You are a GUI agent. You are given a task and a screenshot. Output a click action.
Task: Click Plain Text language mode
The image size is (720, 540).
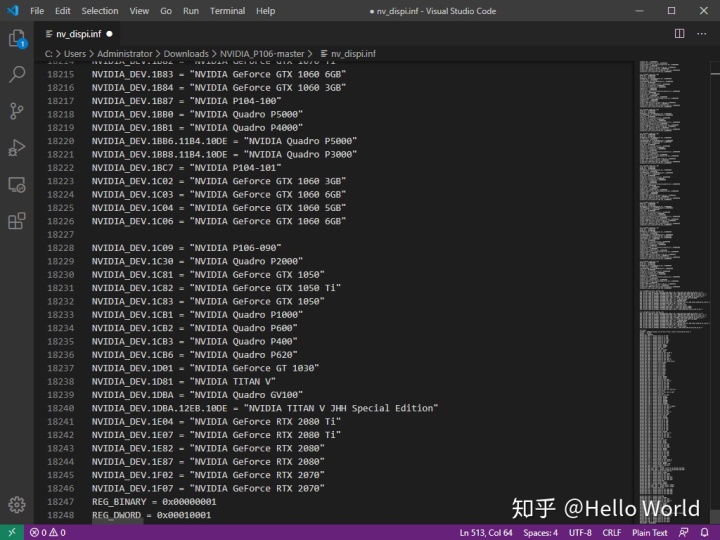click(649, 533)
